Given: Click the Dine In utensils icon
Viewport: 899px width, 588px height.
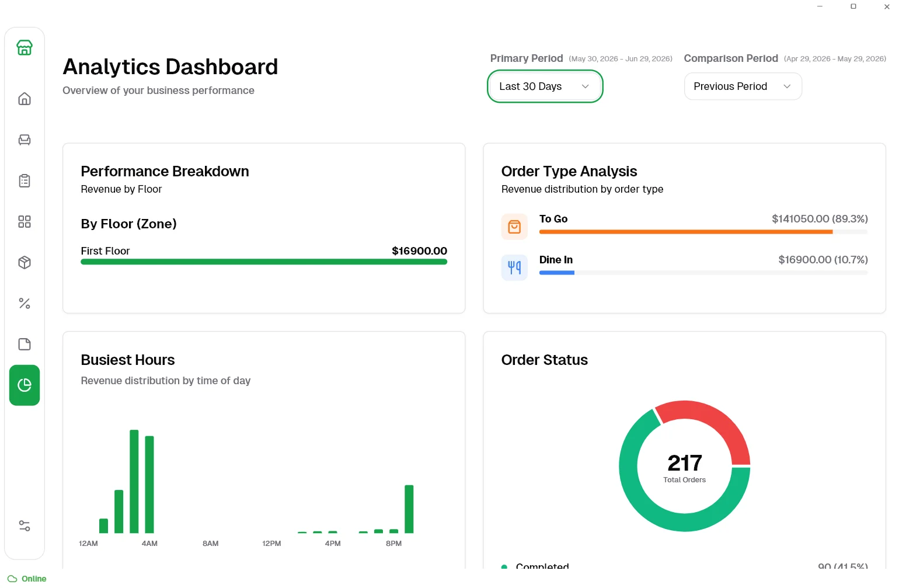Looking at the screenshot, I should tap(514, 267).
